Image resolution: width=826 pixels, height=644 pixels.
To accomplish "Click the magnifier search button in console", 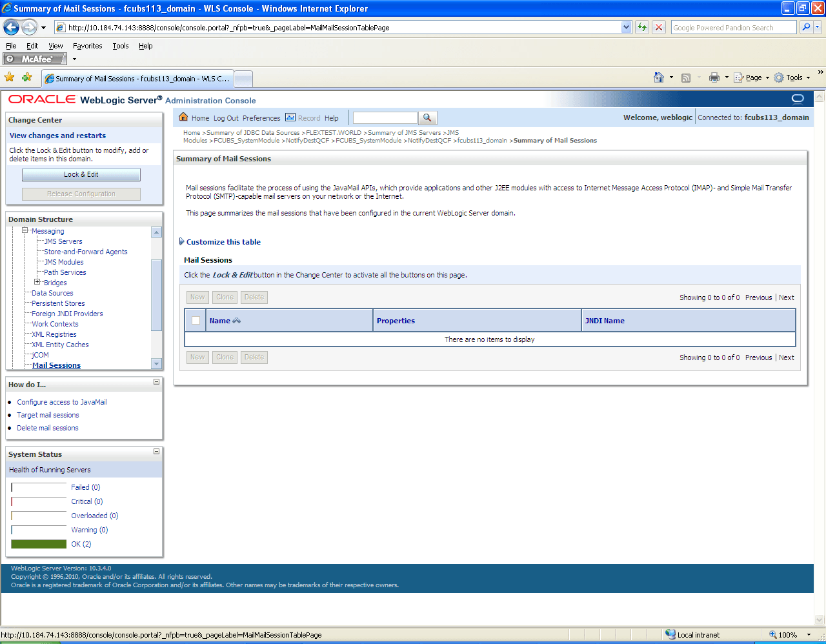I will 428,118.
